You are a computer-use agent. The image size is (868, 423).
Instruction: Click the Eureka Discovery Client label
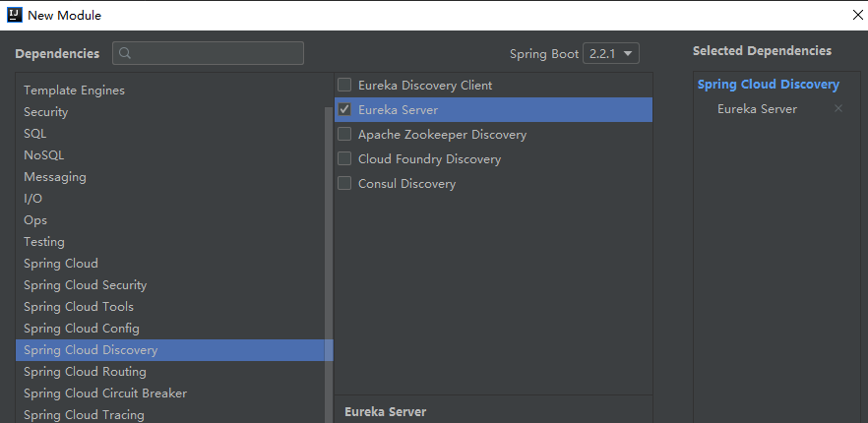(425, 86)
